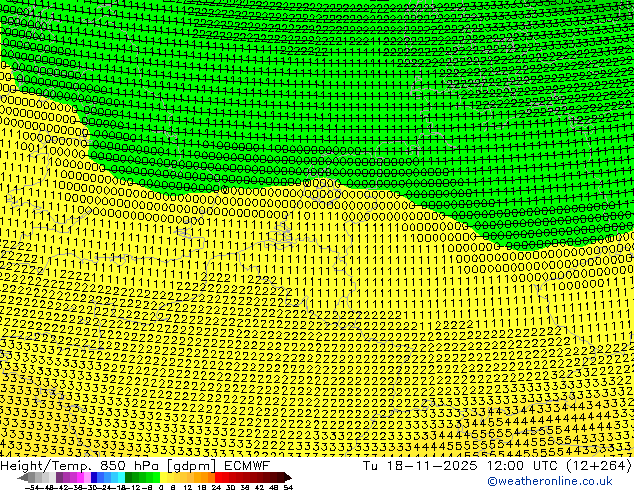Pick the yellow legend swatch above 0
The image size is (634, 490).
(163, 477)
